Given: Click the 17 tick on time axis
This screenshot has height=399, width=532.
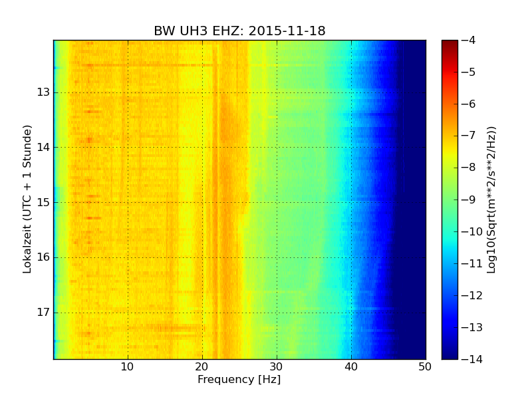Looking at the screenshot, I should (43, 312).
